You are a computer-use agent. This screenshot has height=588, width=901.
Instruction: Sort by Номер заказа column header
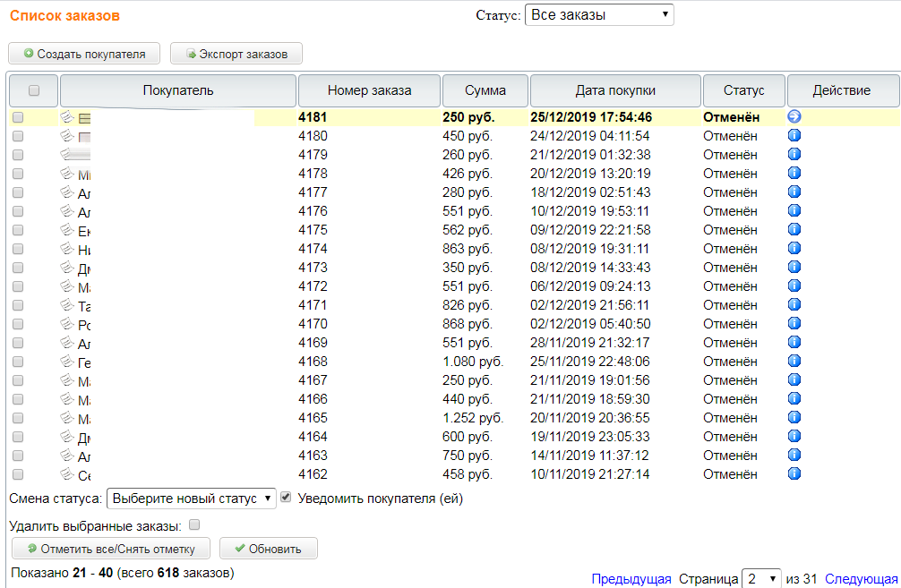pos(370,90)
